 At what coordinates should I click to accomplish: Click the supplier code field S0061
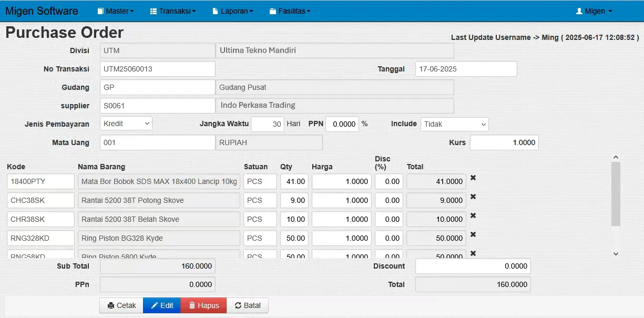click(x=158, y=106)
